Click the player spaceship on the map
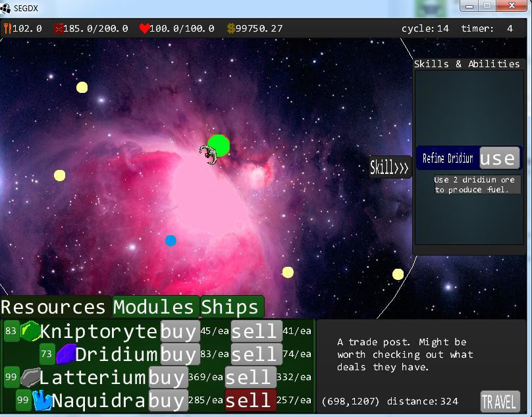This screenshot has height=417, width=532. tap(208, 154)
